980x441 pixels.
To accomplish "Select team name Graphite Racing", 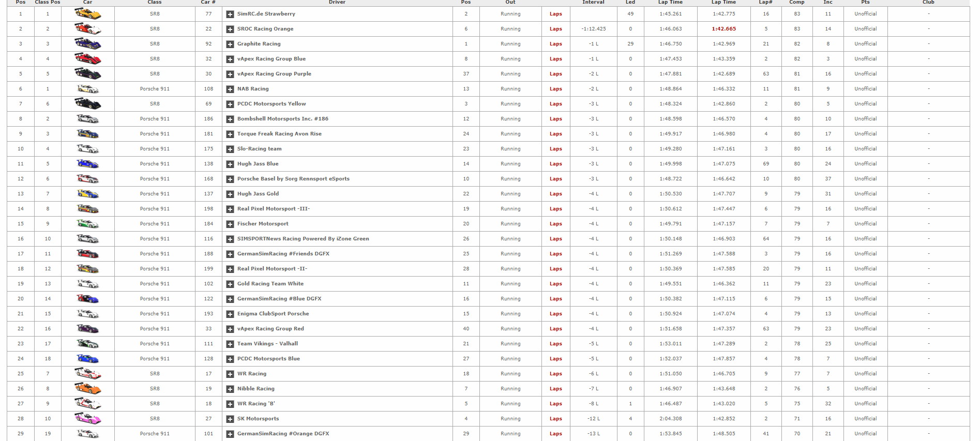I will [x=259, y=44].
